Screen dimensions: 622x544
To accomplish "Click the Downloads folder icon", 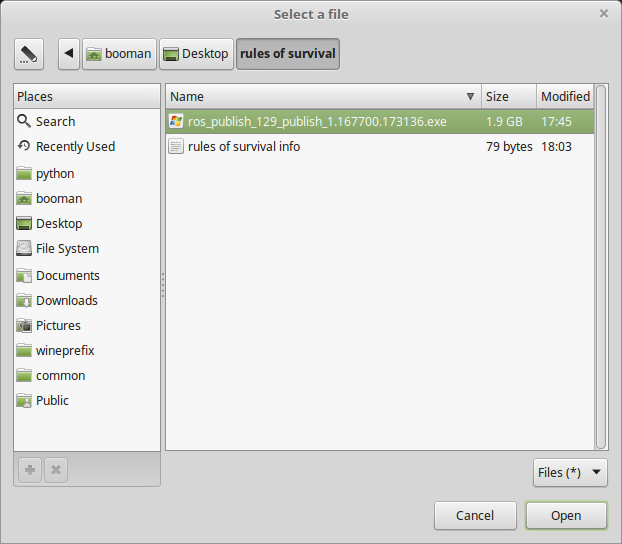I will click(24, 300).
